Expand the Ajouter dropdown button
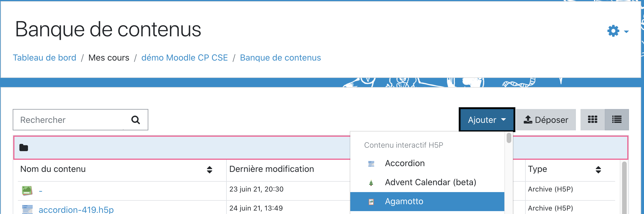644x214 pixels. pos(487,120)
